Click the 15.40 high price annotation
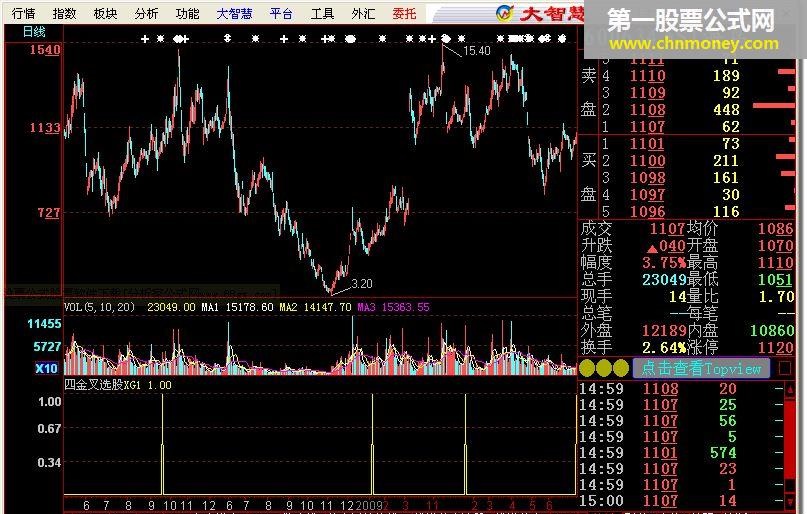Image resolution: width=807 pixels, height=514 pixels. pos(477,50)
